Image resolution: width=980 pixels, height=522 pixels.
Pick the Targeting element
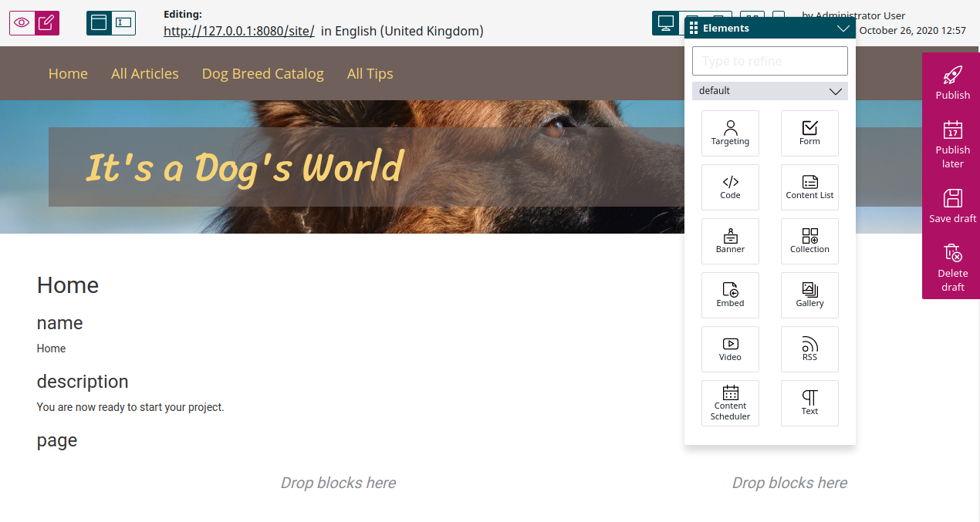pos(730,133)
